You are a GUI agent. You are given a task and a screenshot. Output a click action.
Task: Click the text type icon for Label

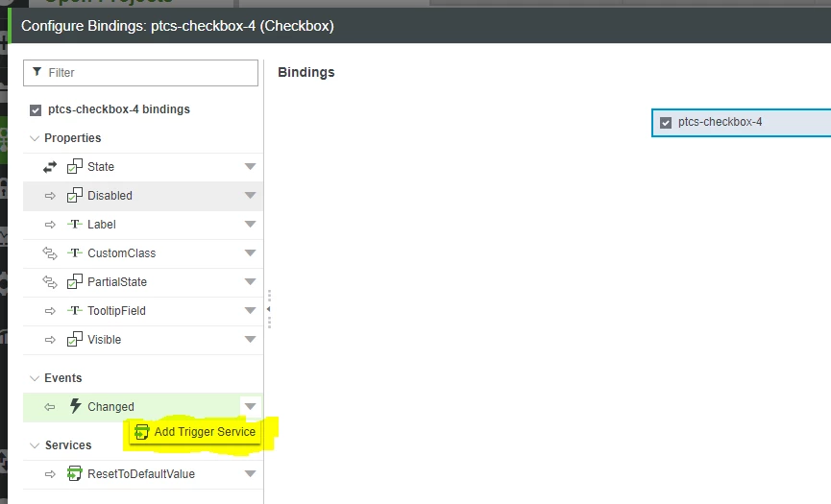click(x=75, y=224)
